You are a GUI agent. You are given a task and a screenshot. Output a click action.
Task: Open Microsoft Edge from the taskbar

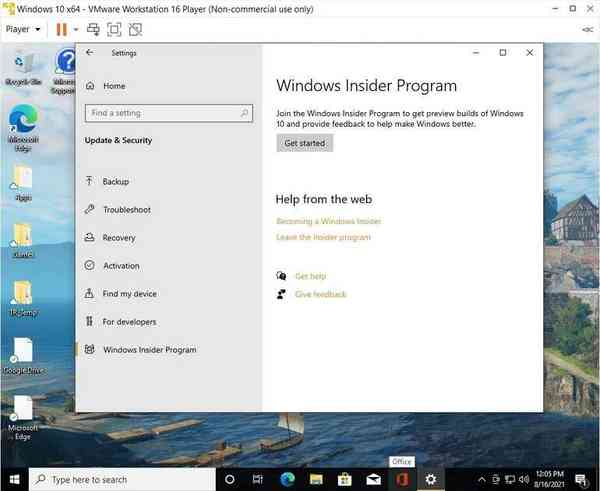click(x=287, y=479)
